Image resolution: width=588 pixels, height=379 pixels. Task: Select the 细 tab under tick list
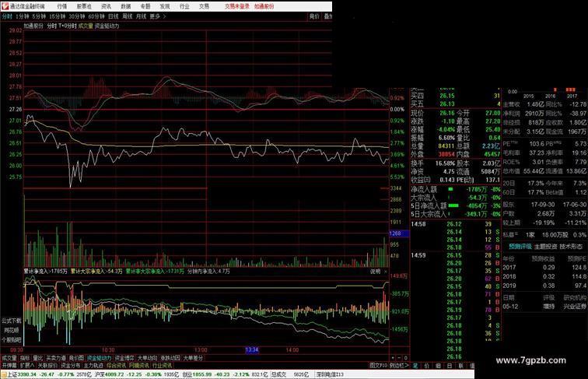pos(438,366)
